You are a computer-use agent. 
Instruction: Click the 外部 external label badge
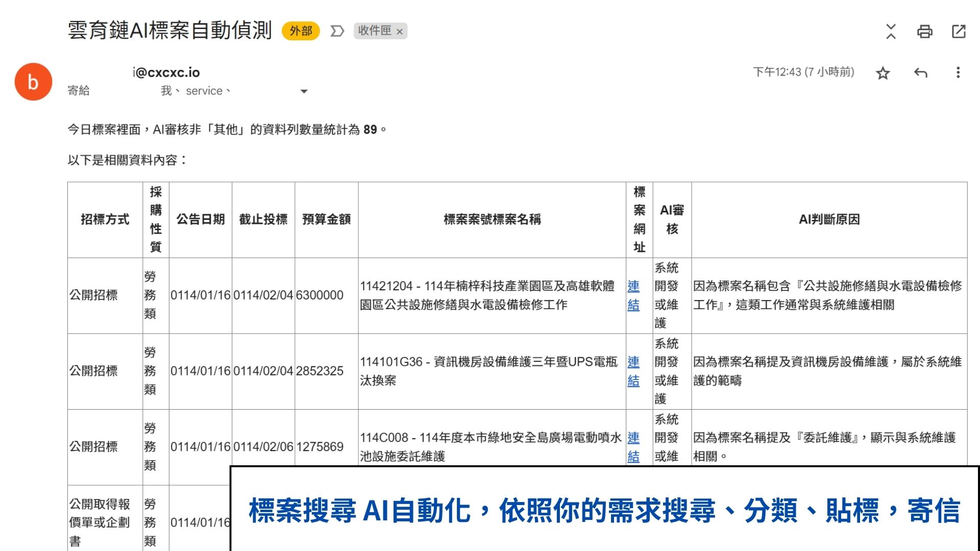pyautogui.click(x=301, y=31)
